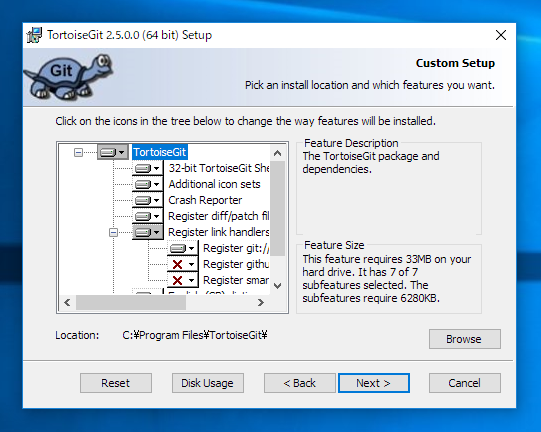Click the installer icon in title bar
This screenshot has height=432, width=541.
point(35,35)
